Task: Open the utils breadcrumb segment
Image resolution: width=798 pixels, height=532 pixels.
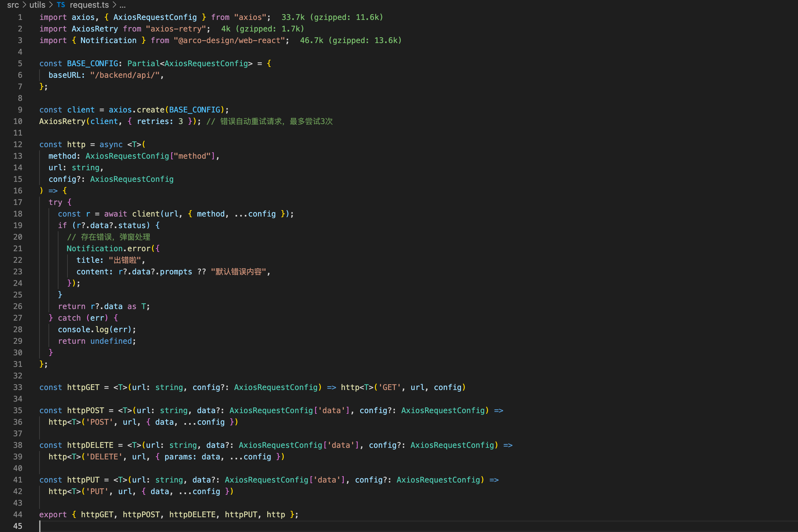Action: 37,5
